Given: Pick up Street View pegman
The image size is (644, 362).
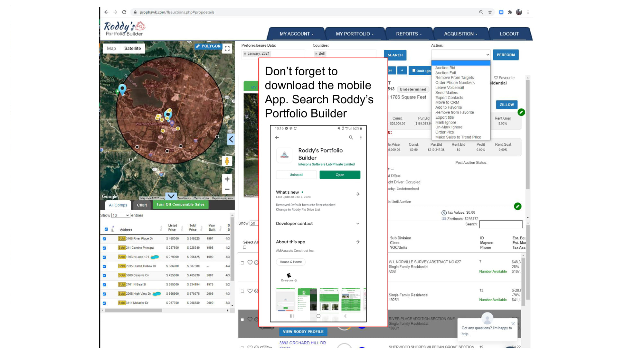Looking at the screenshot, I should pos(227,161).
